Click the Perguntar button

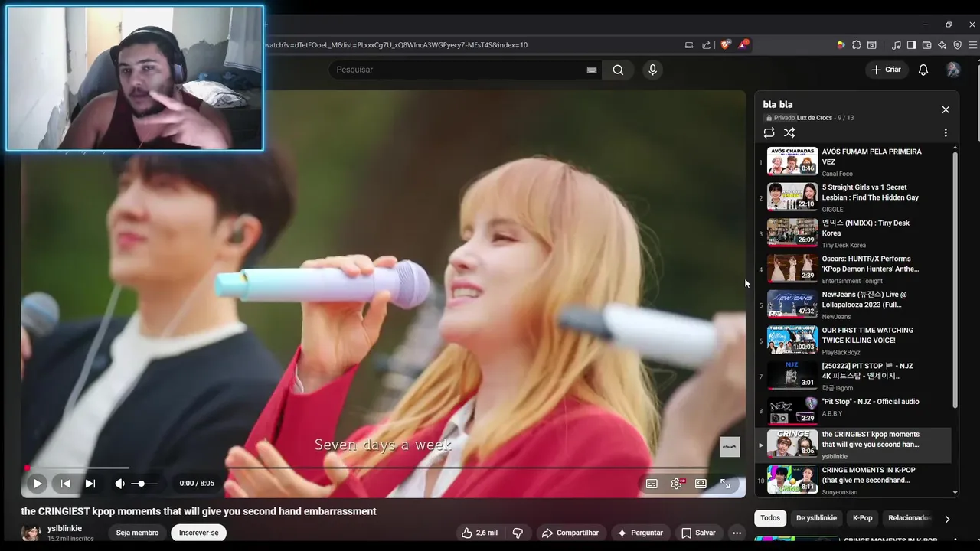tap(640, 533)
